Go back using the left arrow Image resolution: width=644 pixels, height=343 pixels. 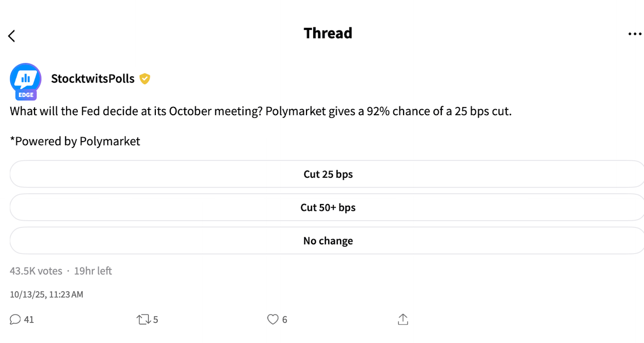(12, 36)
